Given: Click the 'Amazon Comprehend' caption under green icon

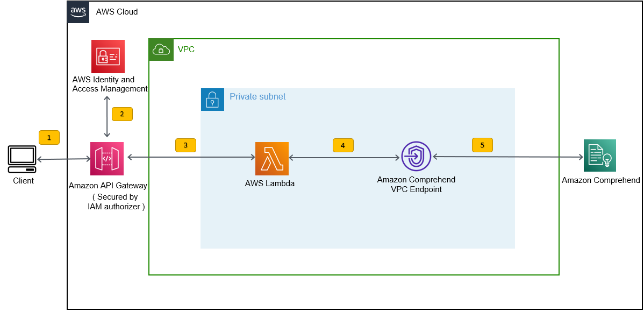Looking at the screenshot, I should click(601, 180).
